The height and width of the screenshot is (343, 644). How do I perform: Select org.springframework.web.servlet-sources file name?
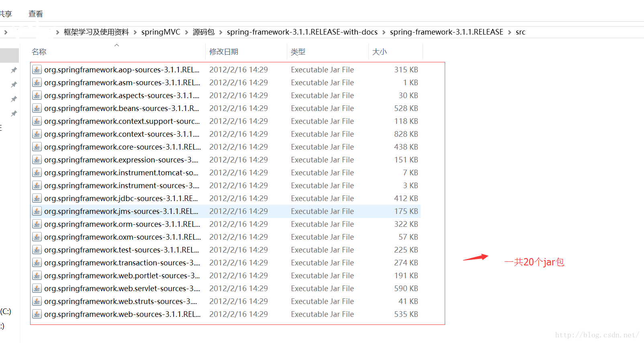pos(122,288)
